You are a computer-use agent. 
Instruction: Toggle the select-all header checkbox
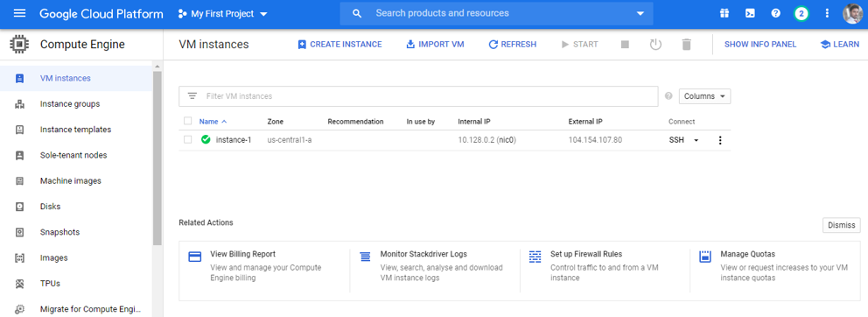[187, 122]
